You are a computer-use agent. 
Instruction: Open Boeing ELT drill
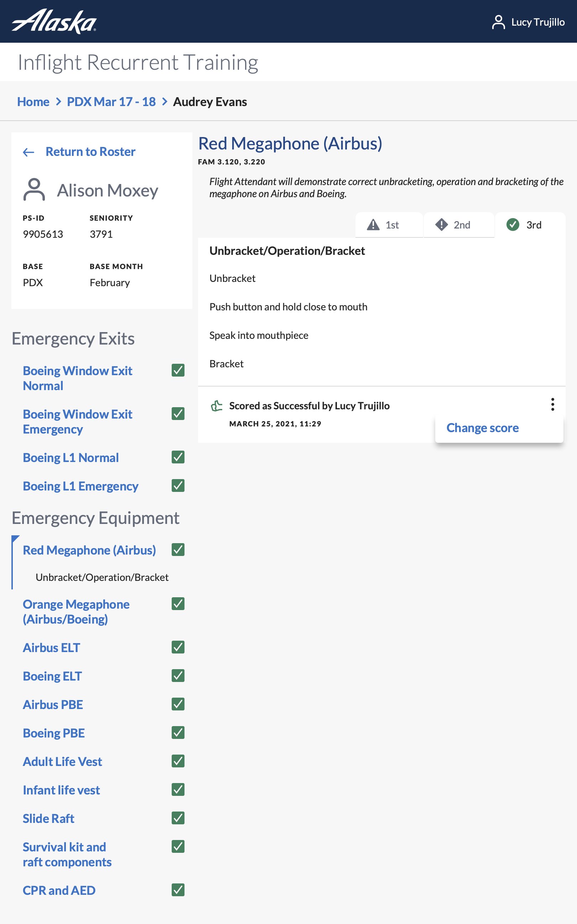tap(52, 676)
